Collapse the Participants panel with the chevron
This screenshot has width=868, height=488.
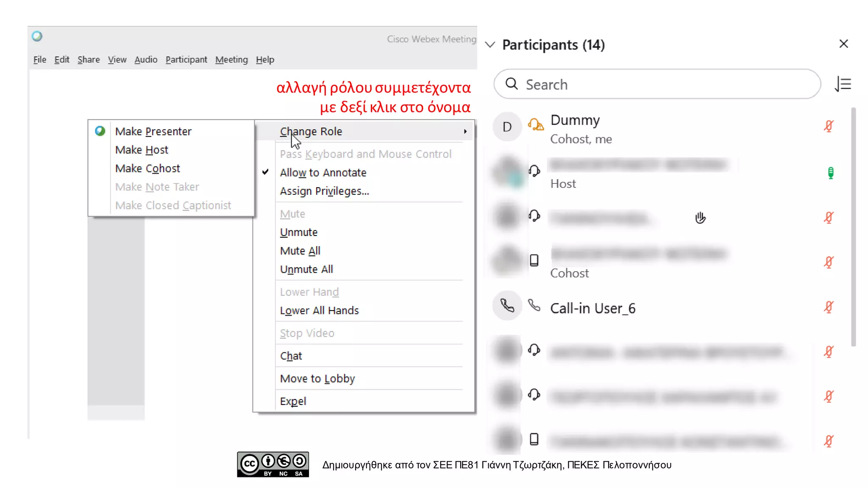pos(490,45)
